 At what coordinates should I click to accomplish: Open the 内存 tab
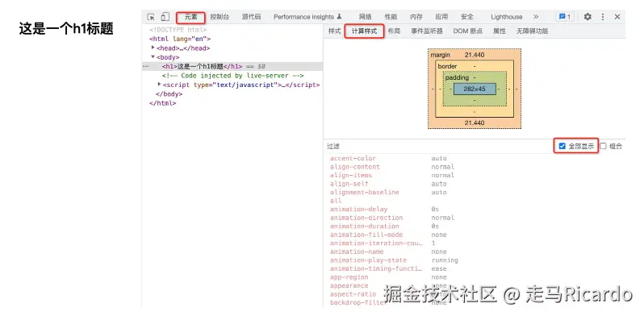point(416,17)
